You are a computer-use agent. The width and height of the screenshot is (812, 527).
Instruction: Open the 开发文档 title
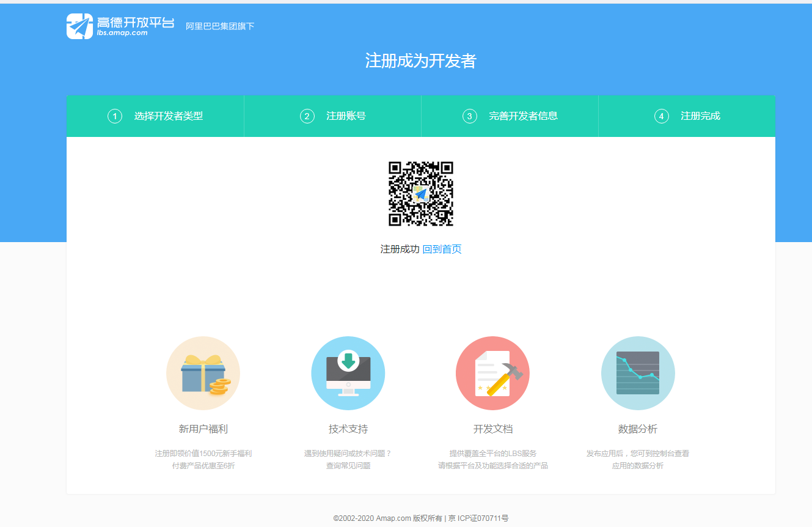click(493, 429)
